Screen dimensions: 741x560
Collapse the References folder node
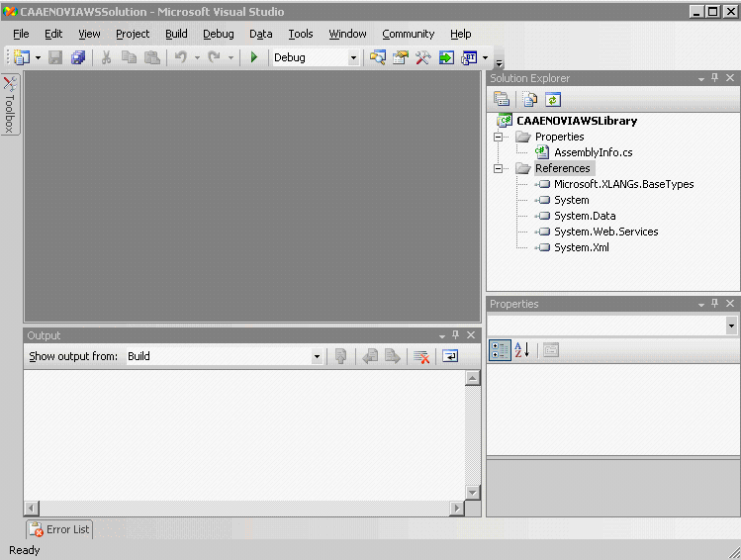click(498, 169)
